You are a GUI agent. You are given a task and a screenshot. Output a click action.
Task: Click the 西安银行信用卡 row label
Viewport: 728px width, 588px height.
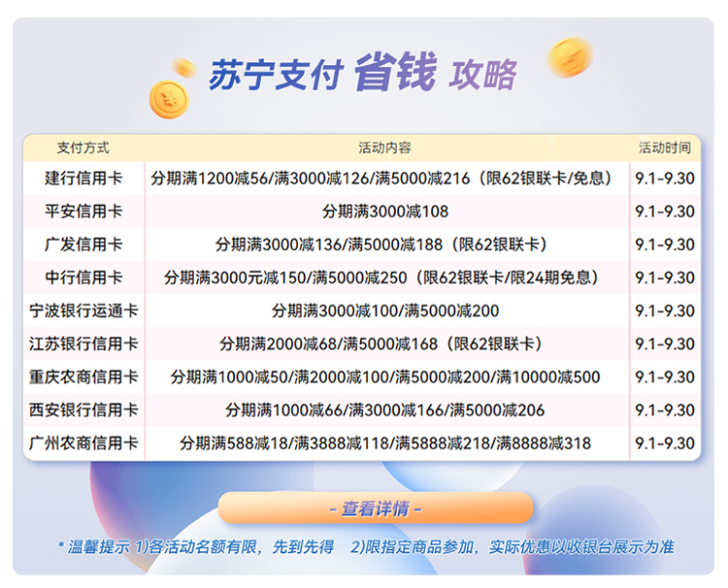83,409
